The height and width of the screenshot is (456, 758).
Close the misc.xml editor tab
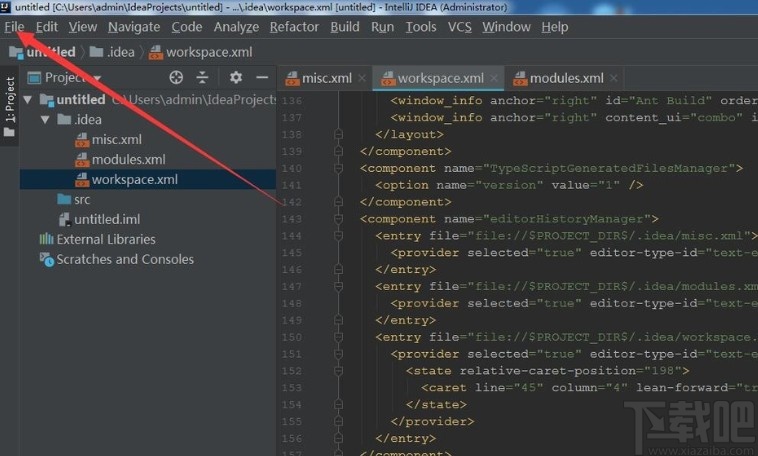coord(362,78)
